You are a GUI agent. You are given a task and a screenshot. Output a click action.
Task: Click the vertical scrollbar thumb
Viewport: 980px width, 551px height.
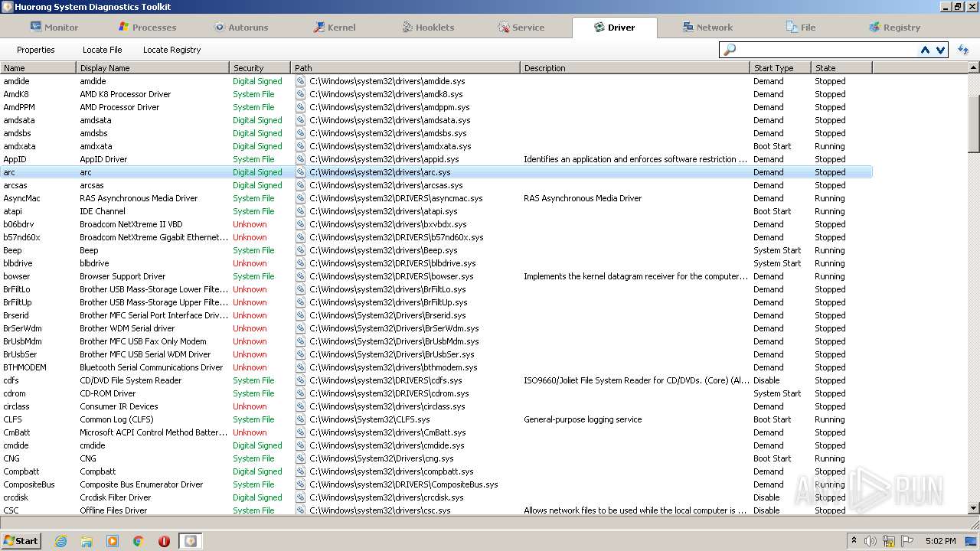coord(974,125)
